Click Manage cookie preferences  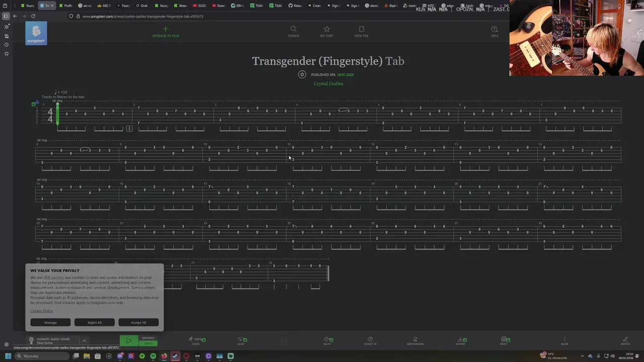[x=50, y=322]
